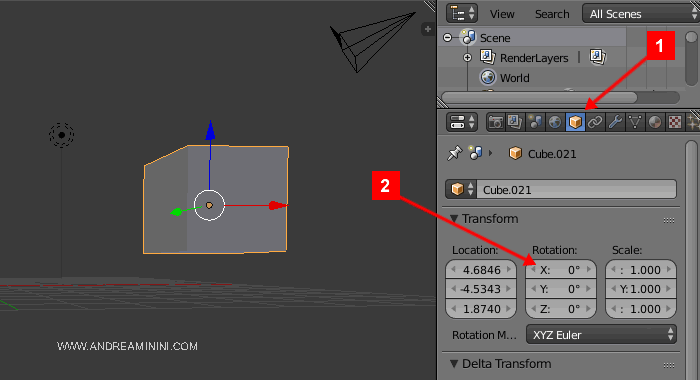Open the Render Layers properties tab
This screenshot has width=700, height=380.
click(x=515, y=122)
